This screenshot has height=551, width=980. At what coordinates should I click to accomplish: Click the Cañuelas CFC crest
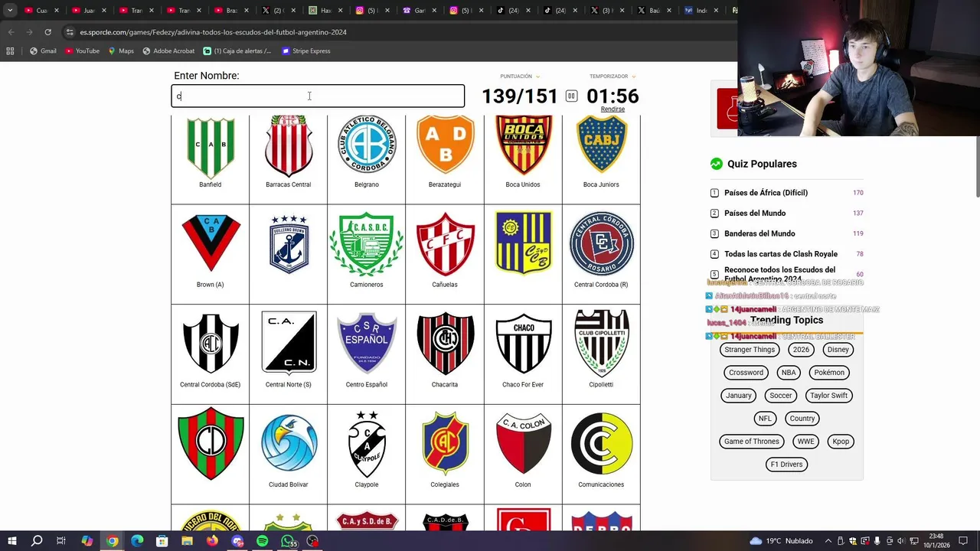tap(445, 243)
